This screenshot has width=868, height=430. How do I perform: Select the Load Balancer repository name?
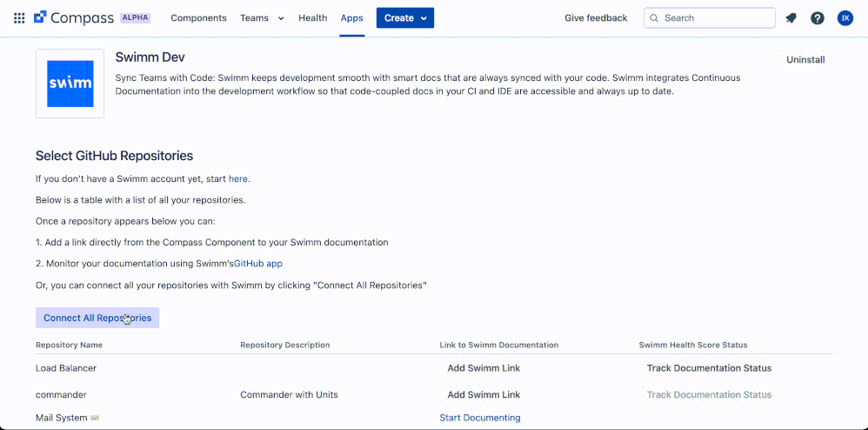[x=66, y=368]
